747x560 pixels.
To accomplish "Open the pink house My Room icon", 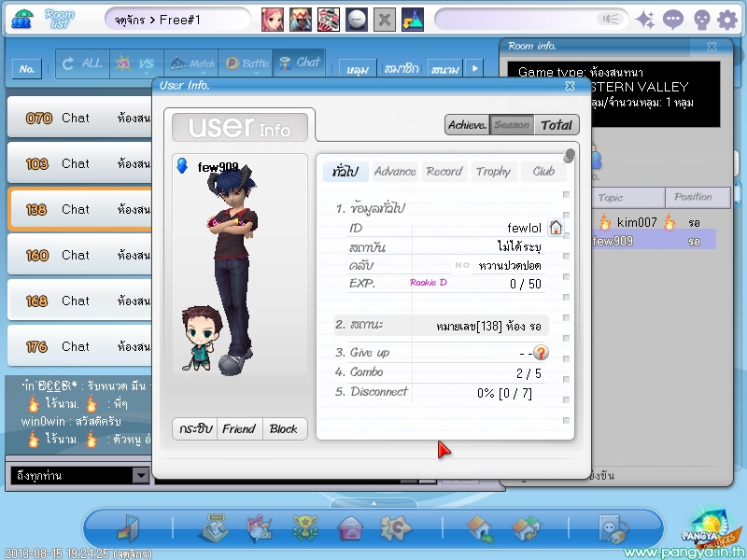I will click(351, 529).
